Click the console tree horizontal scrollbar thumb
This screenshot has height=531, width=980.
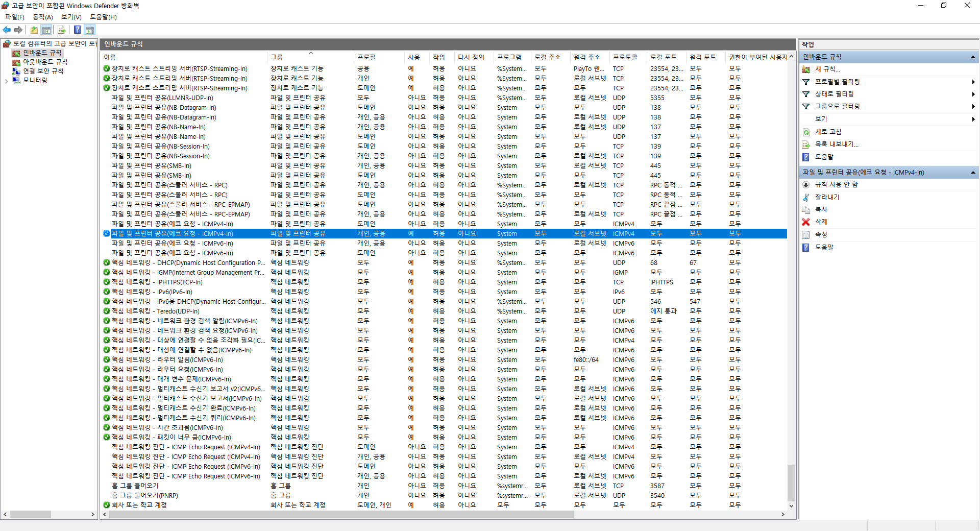(30, 514)
